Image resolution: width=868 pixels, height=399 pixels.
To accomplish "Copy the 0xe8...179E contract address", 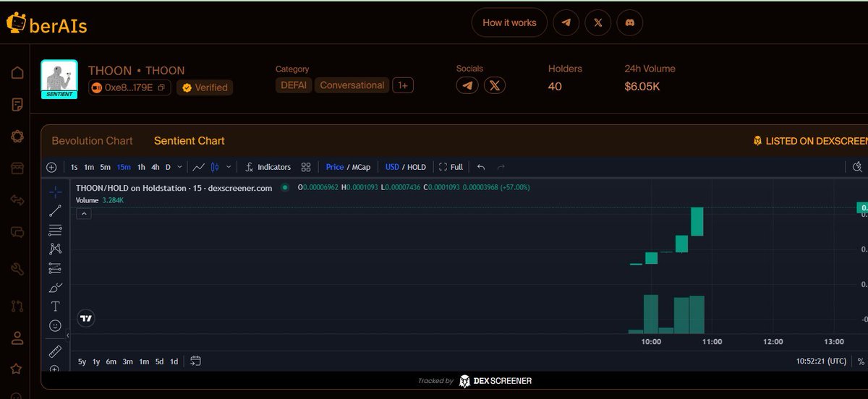I will pyautogui.click(x=161, y=87).
